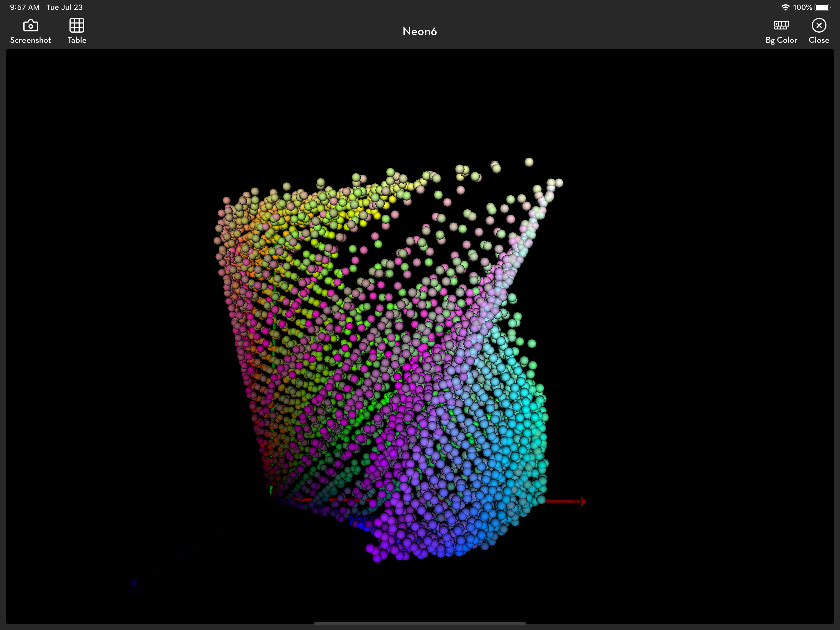
Task: Tap the Bg Color palette icon
Action: point(781,26)
